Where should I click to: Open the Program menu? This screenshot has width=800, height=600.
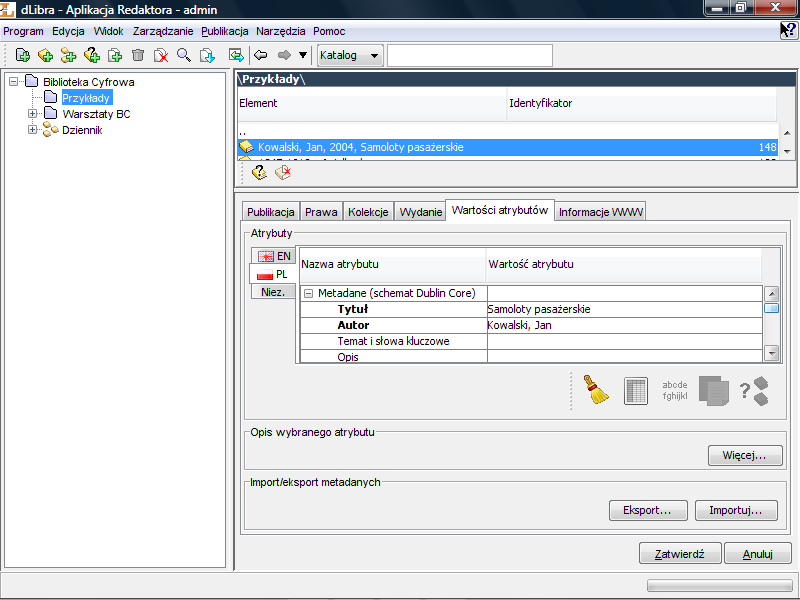point(23,31)
